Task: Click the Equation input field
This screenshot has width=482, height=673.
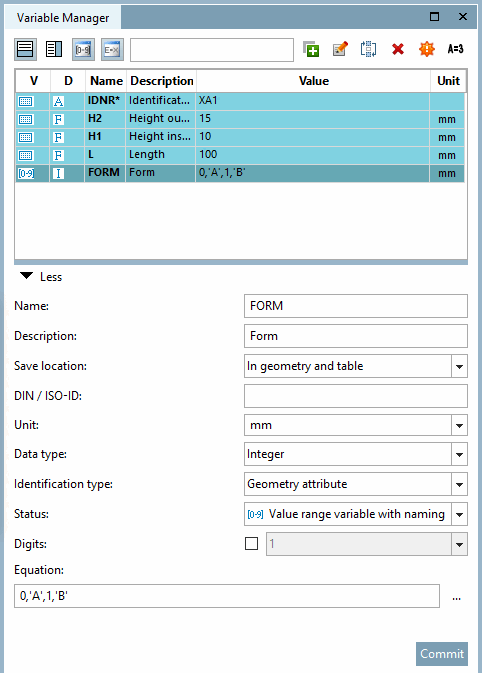Action: [227, 596]
